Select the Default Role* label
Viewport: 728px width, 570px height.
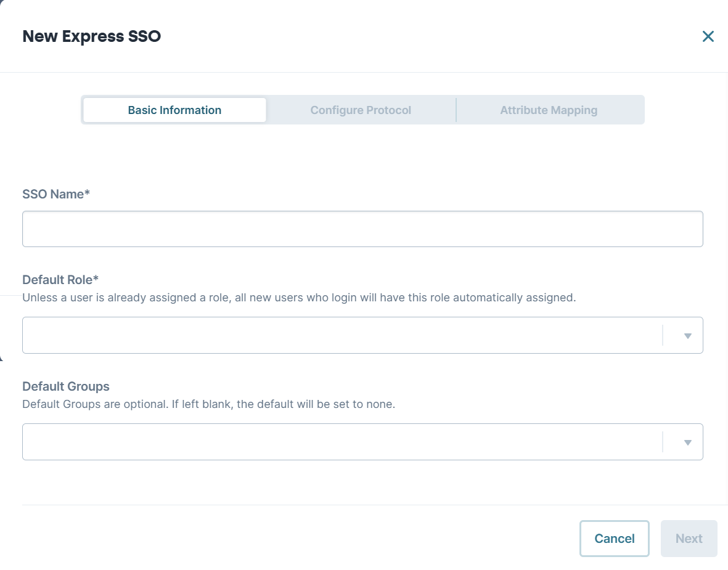pos(60,280)
